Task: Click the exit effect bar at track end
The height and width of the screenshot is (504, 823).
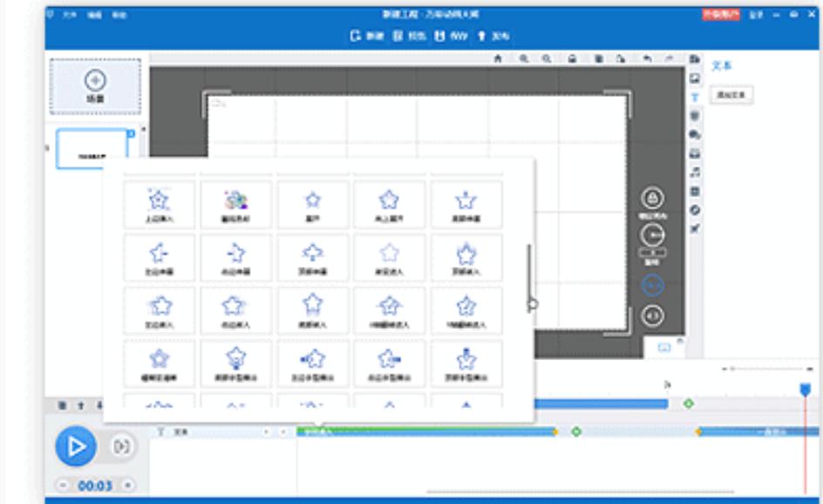Action: [x=758, y=432]
